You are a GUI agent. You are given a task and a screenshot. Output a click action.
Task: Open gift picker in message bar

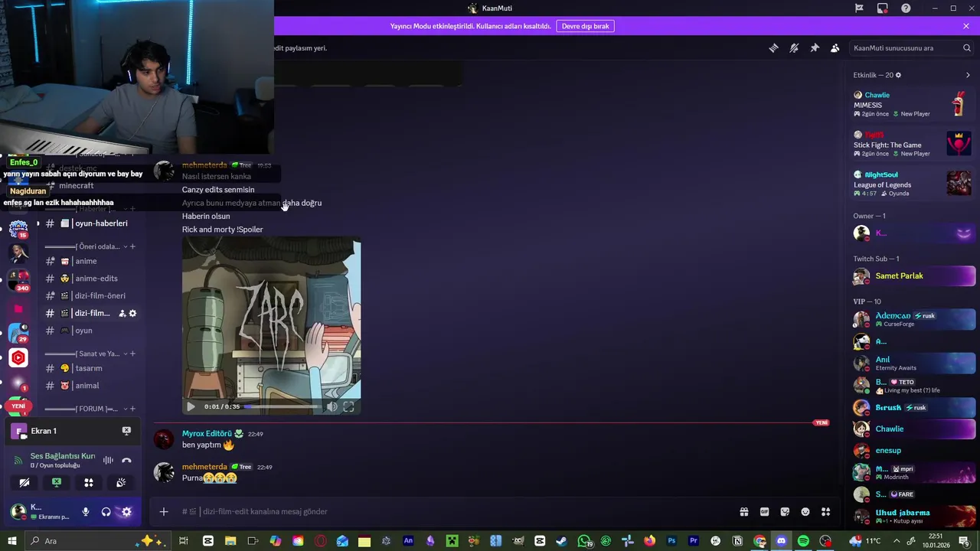point(743,511)
